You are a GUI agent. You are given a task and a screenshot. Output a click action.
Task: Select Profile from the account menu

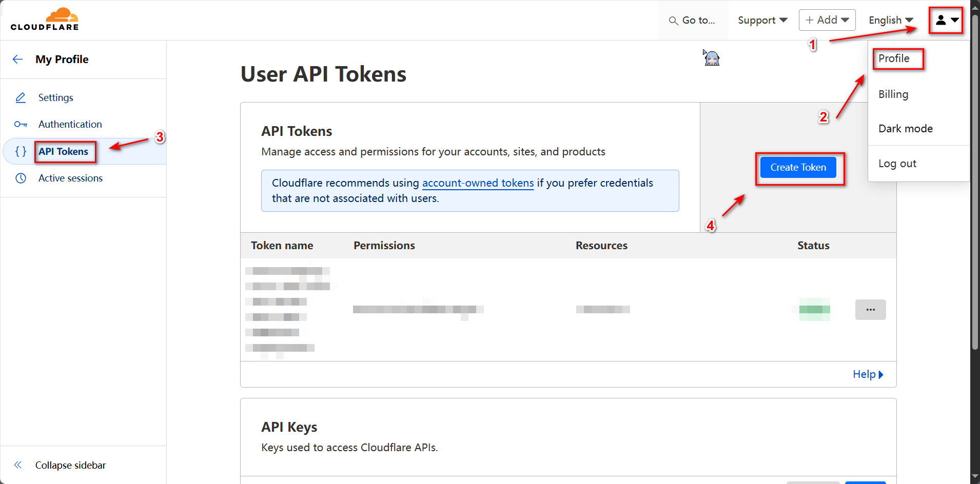coord(894,58)
